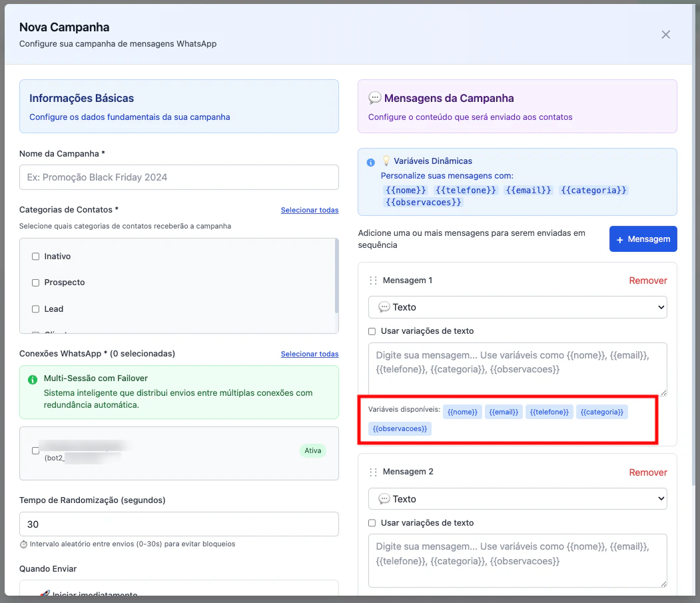The width and height of the screenshot is (700, 603).
Task: Insert {{categoria}} variable chip in Mensagem 1
Action: (602, 412)
